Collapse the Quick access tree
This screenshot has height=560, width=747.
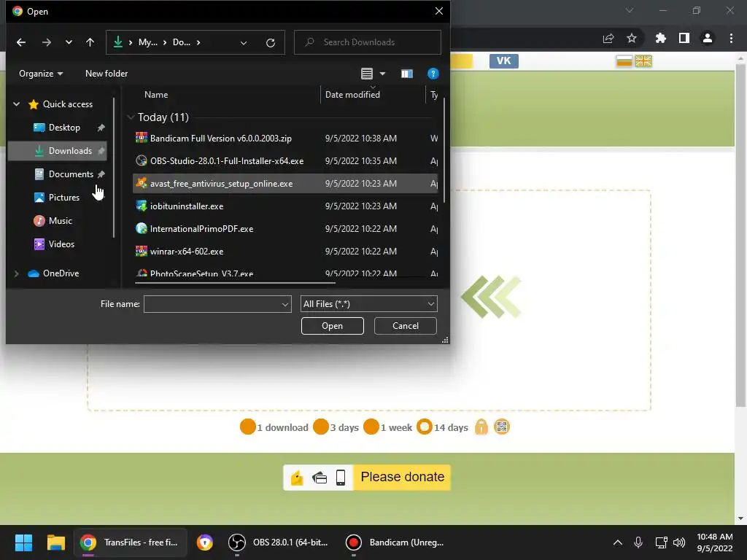click(16, 104)
